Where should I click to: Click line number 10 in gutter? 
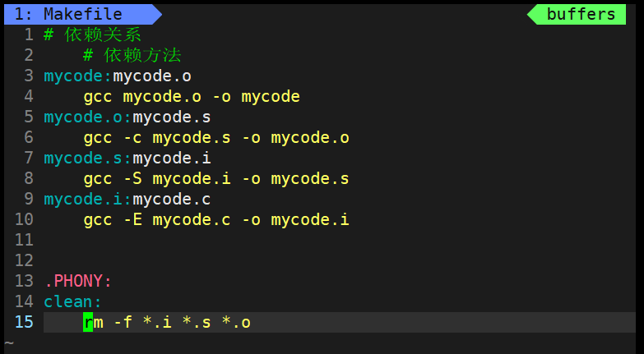(24, 220)
